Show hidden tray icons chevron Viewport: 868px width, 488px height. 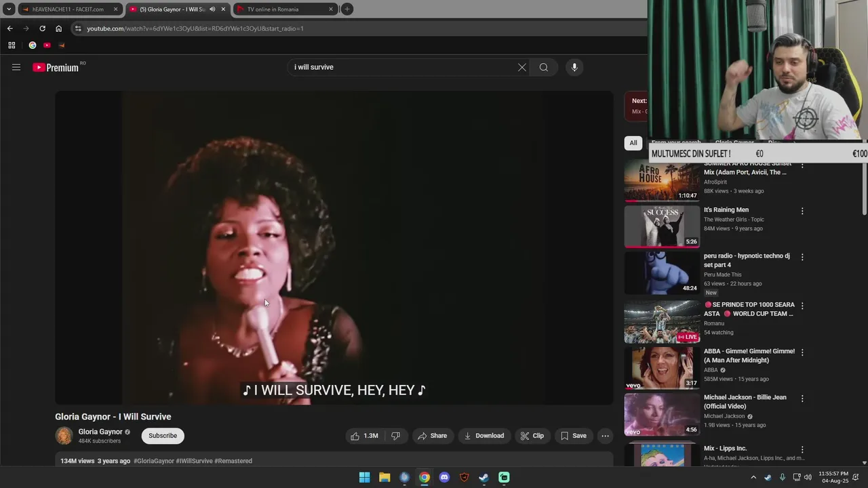[753, 477]
